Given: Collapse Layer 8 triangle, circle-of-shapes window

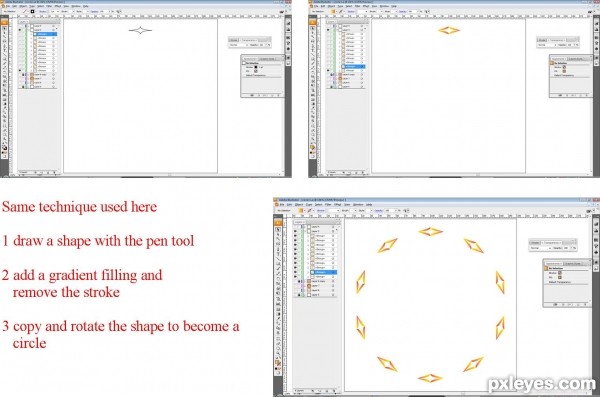Looking at the screenshot, I should [x=305, y=231].
